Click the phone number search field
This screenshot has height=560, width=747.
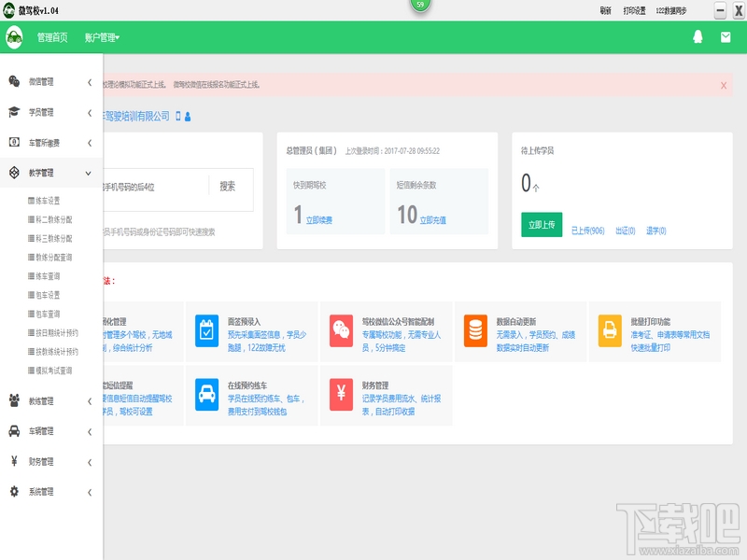pos(155,188)
